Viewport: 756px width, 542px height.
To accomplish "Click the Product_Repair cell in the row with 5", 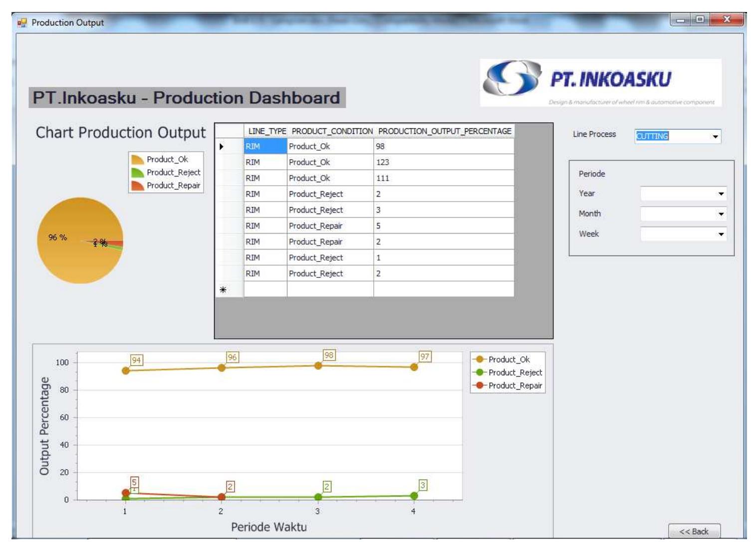I will tap(330, 226).
